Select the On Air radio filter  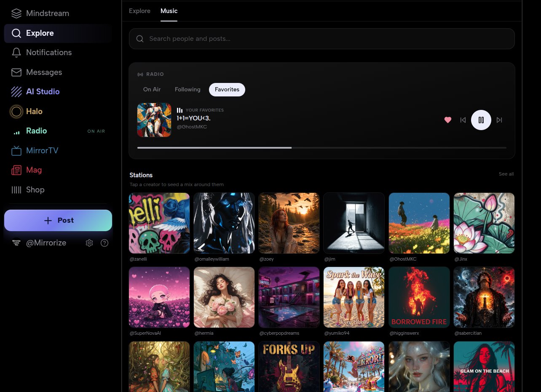152,90
